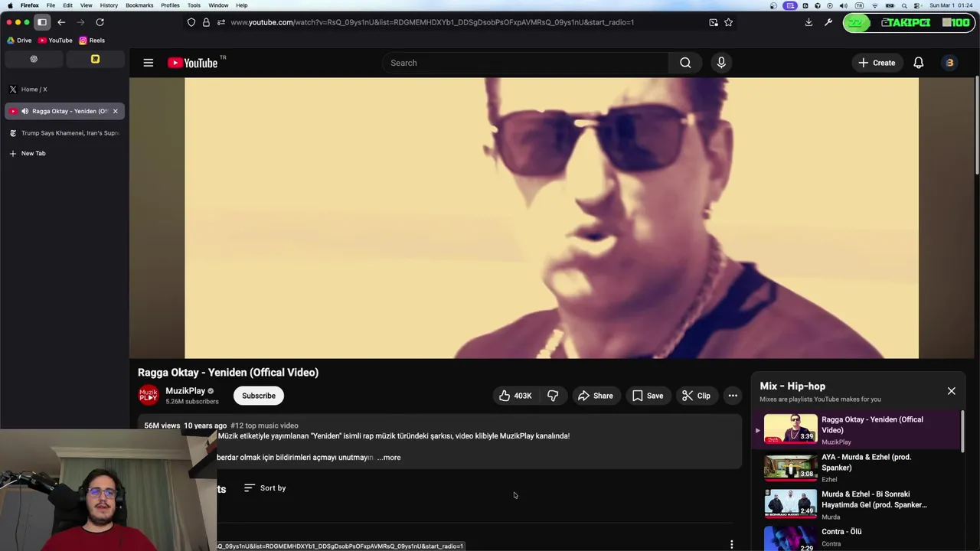
Task: Open comment options three-dot menu
Action: point(732,544)
